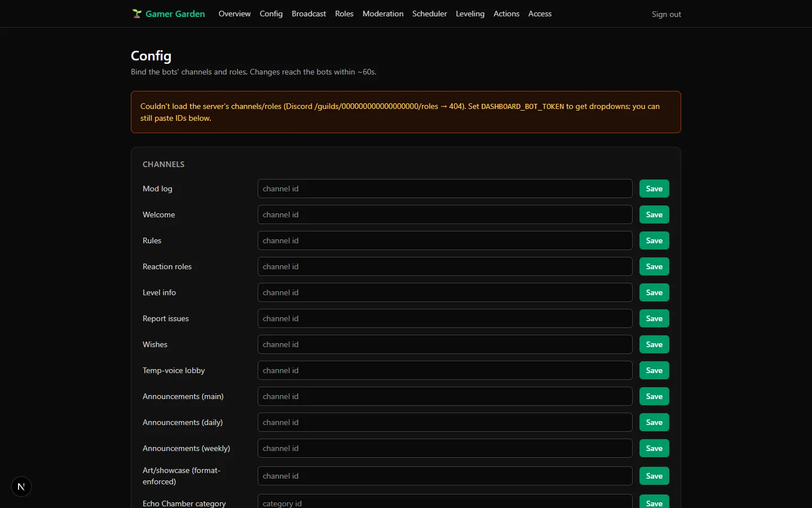Viewport: 812px width, 508px height.
Task: Save the Announcements (main) channel
Action: coord(654,396)
